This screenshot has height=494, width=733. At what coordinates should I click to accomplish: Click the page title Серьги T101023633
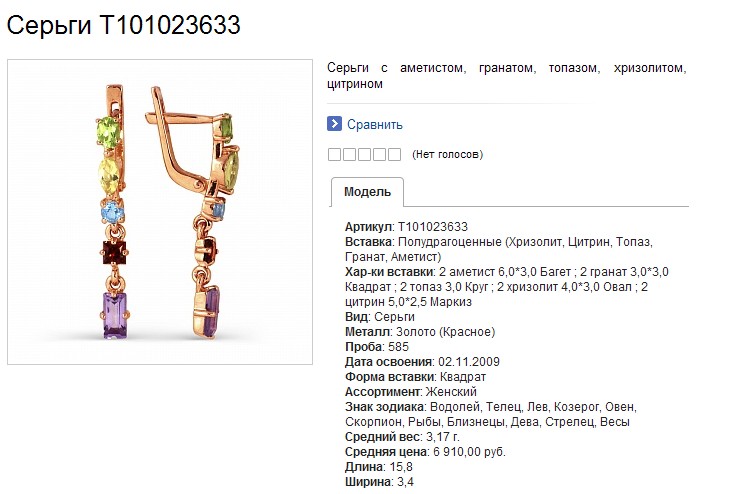tap(123, 25)
